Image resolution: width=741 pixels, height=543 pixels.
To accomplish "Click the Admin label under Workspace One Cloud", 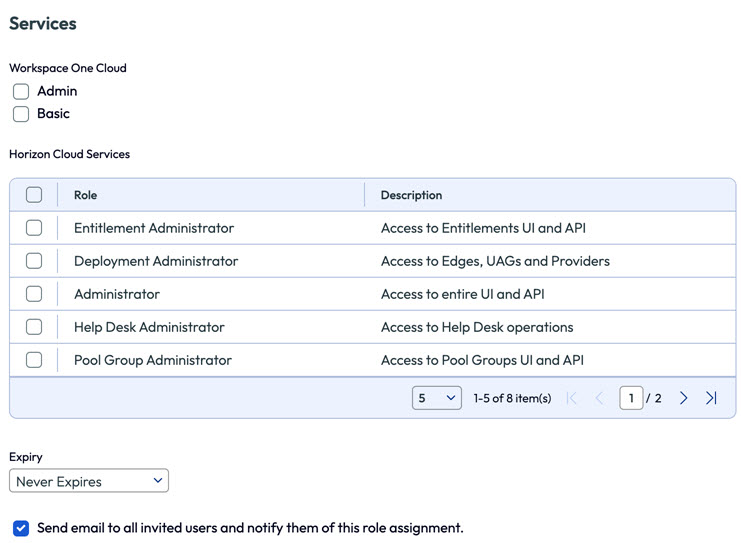I will click(57, 91).
